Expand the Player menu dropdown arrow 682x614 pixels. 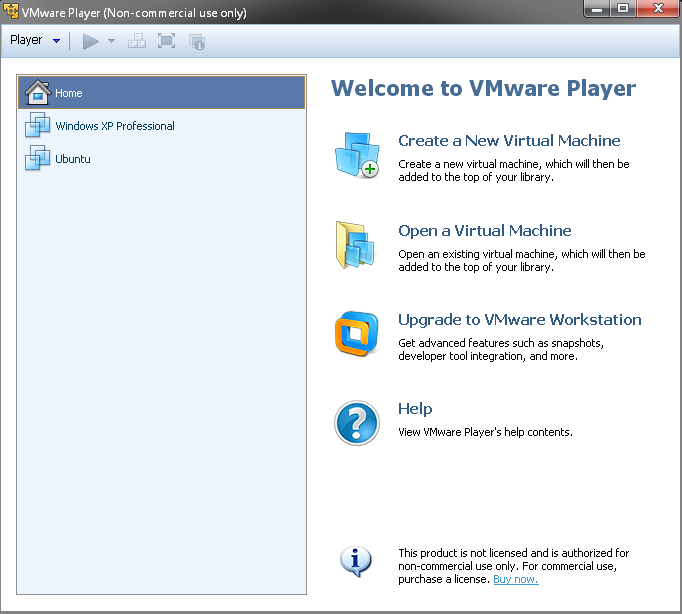coord(56,41)
